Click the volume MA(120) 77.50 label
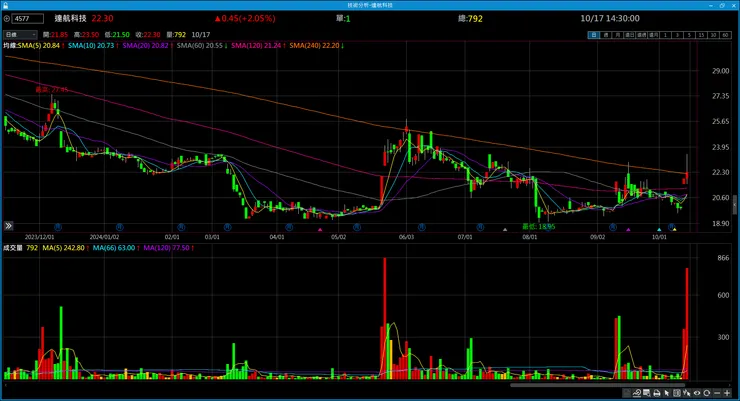Image resolution: width=740 pixels, height=401 pixels. (166, 248)
